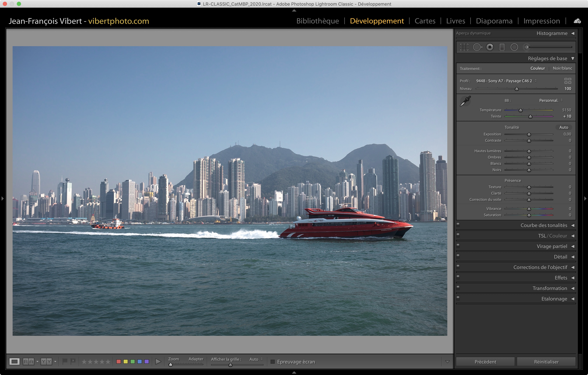
Task: Choose the Graduated Filter tool
Action: (502, 47)
